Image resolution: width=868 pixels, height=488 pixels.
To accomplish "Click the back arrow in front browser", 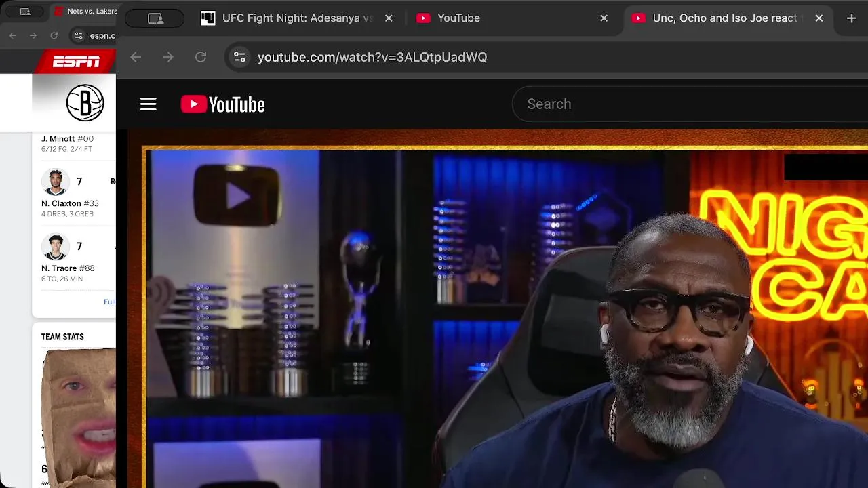I will (x=136, y=58).
